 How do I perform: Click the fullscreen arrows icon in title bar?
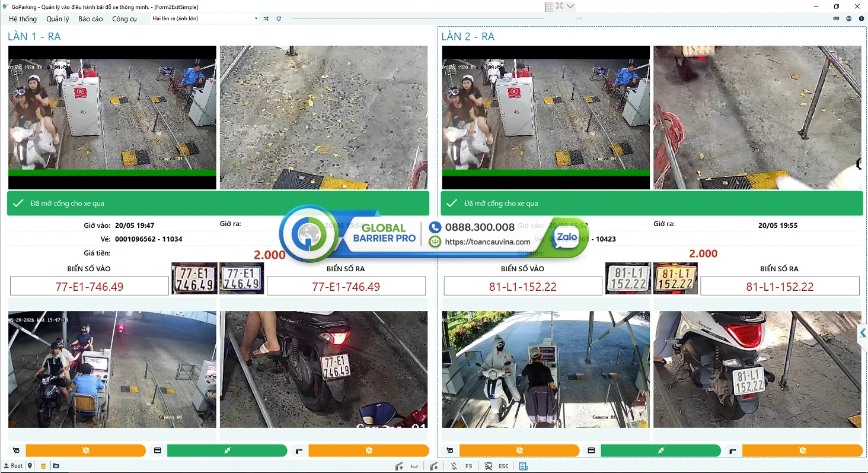[x=560, y=7]
